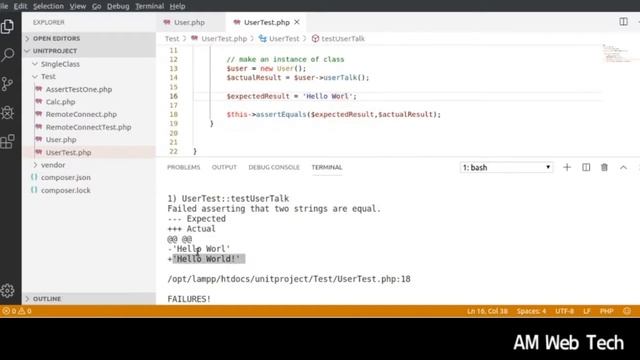Open the Search view in activity bar
Screen dimensions: 640x360
click(x=7, y=55)
